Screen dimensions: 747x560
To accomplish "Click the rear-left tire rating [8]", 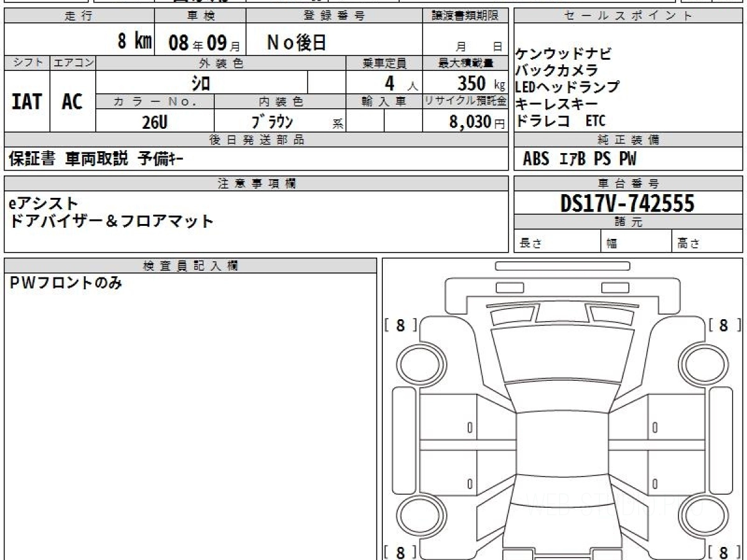I will (400, 551).
